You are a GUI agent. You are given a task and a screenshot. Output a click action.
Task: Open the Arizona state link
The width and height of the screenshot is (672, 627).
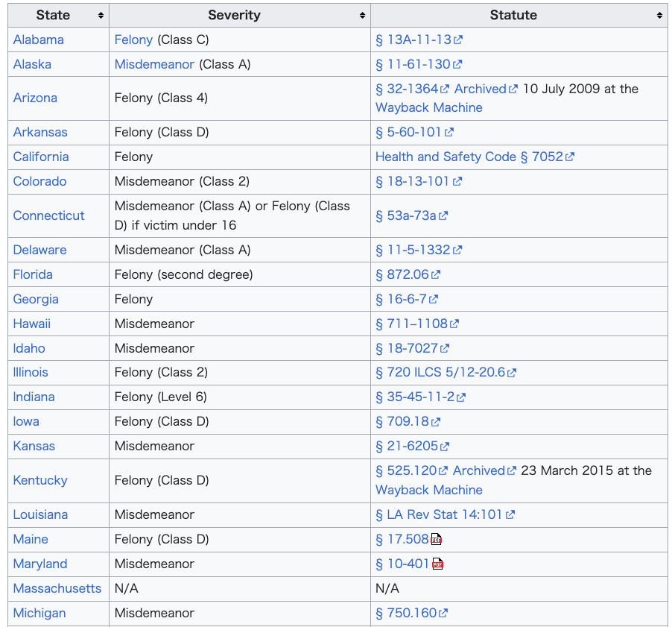click(35, 98)
